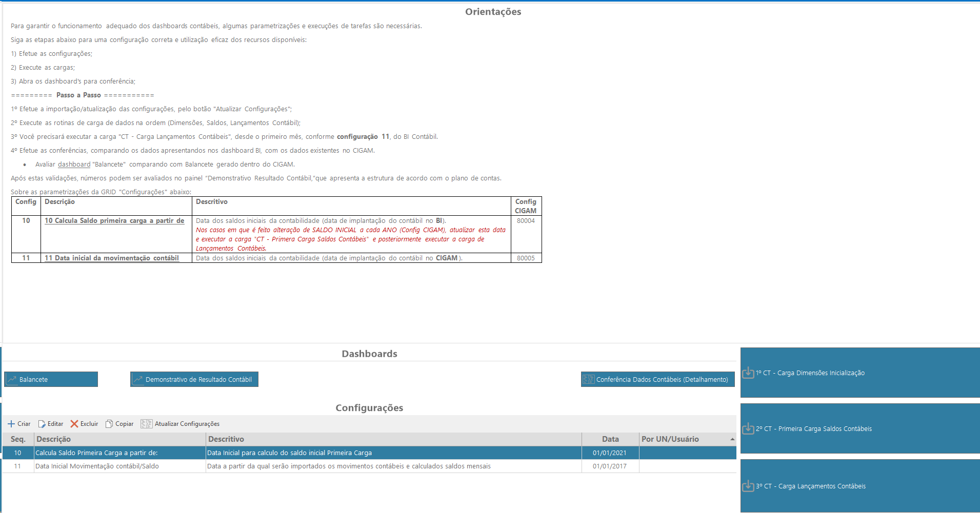
Task: Click the Dashboards section heading
Action: pos(369,354)
